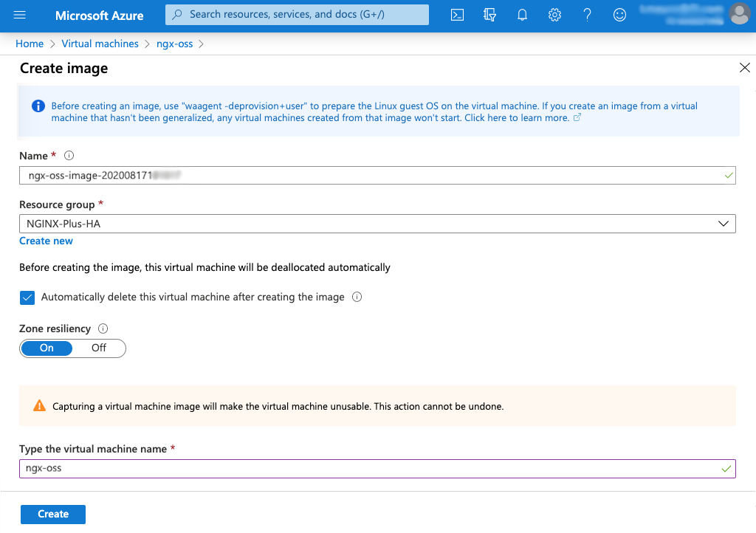Open the Feedback smiley icon
Image resolution: width=756 pixels, height=533 pixels.
pos(619,15)
